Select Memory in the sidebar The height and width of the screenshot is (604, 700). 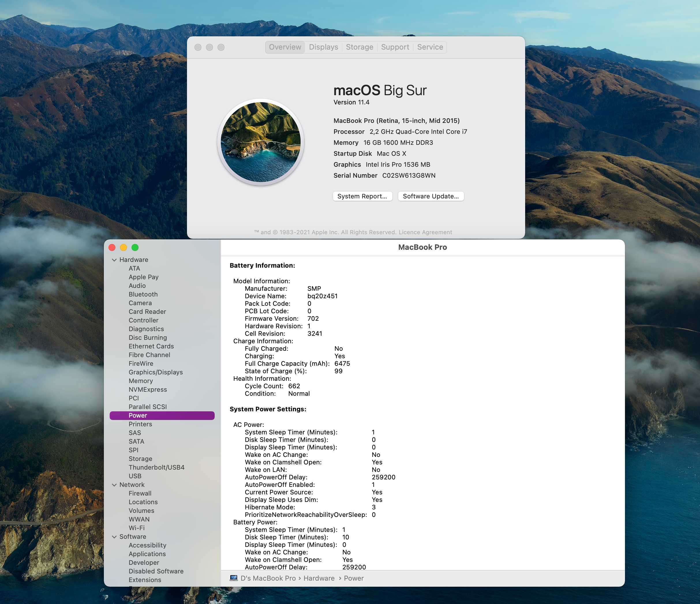pyautogui.click(x=141, y=381)
